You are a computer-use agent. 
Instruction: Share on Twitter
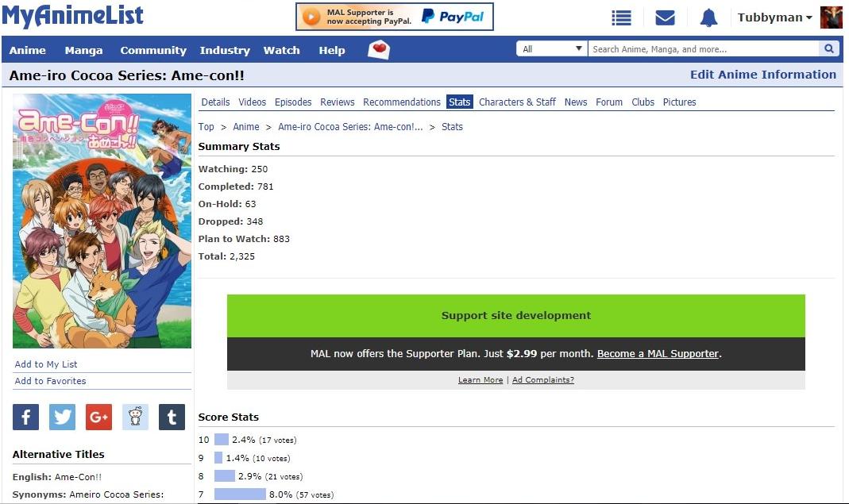click(x=62, y=417)
